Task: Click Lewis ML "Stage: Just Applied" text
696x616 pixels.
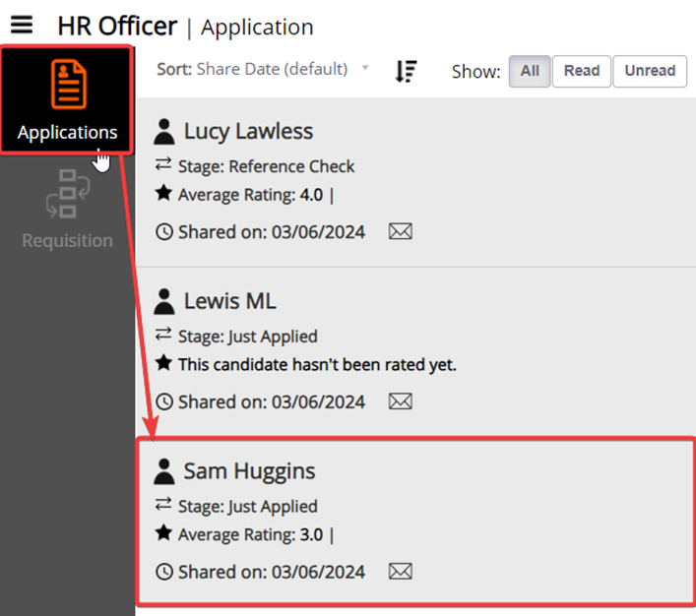Action: (x=248, y=337)
